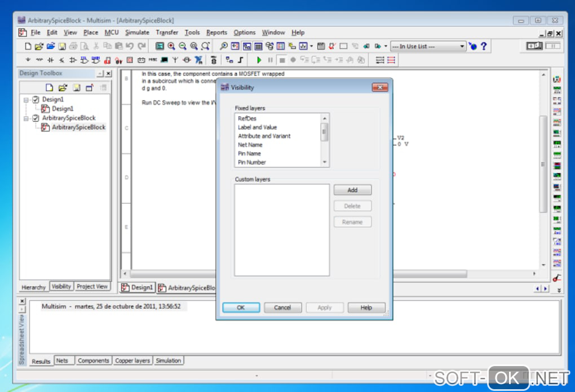The image size is (575, 392).
Task: Open the Find magnifier icon in the toolbar
Action: coord(223,46)
